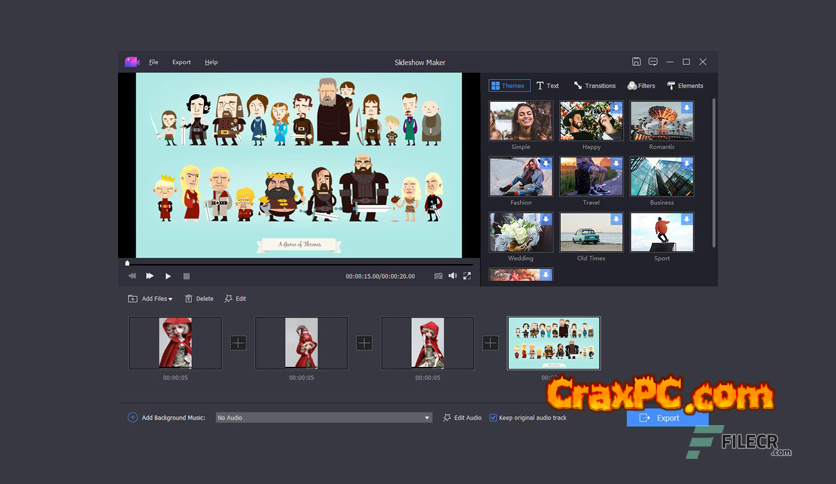Screen dimensions: 836x484
Task: Click the Edit Audio button
Action: [462, 418]
